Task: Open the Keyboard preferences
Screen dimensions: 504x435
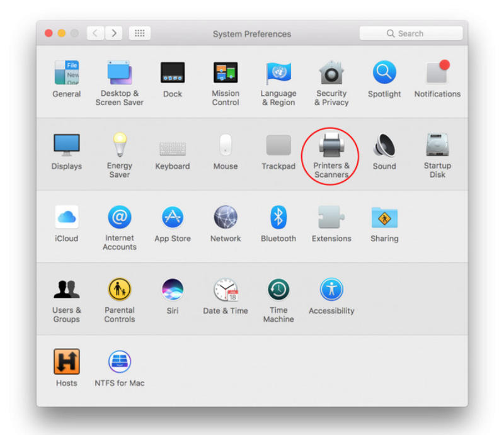Action: (x=173, y=146)
